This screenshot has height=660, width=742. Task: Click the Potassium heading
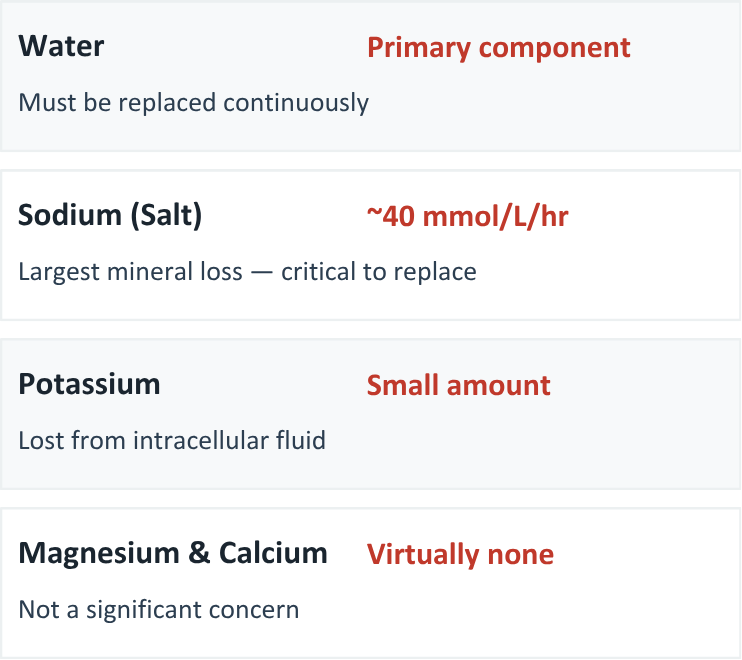(89, 385)
